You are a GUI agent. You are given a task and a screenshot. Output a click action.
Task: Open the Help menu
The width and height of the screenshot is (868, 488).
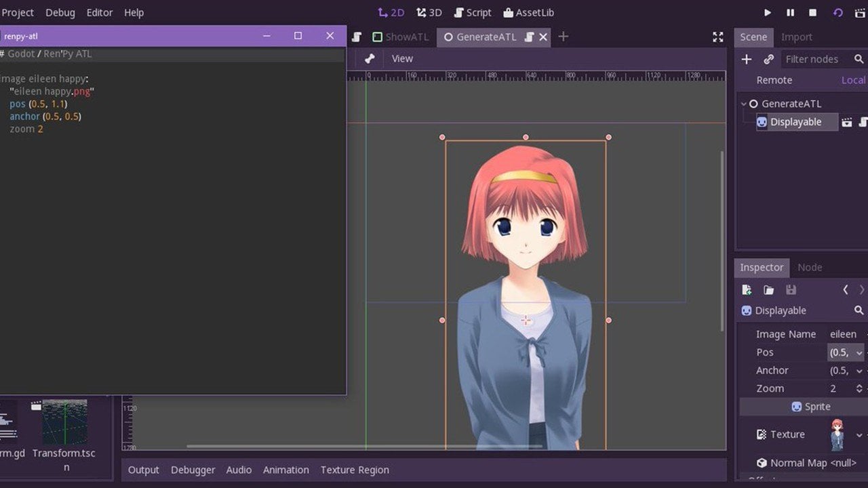(x=134, y=12)
